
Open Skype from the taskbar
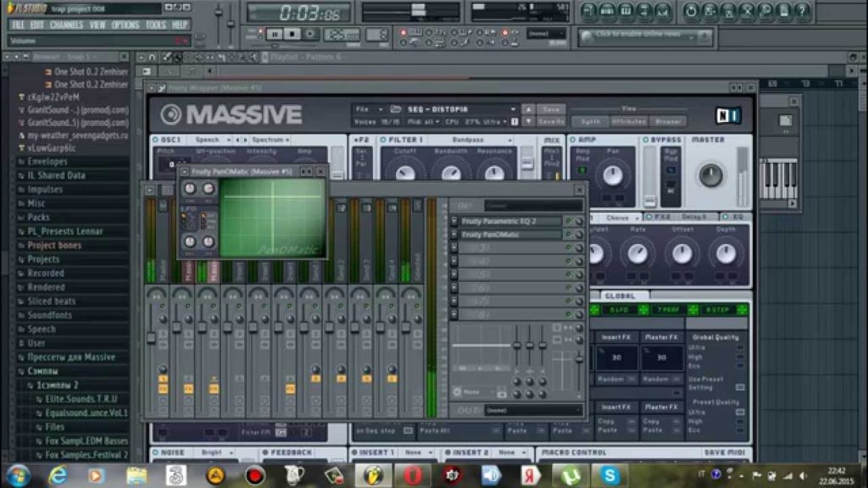point(609,475)
